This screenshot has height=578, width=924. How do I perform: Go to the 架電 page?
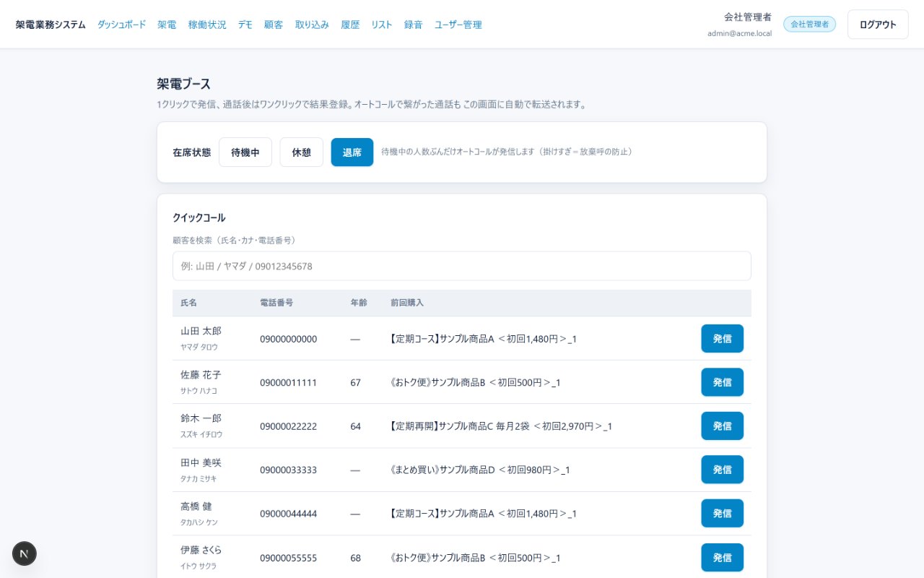[167, 25]
